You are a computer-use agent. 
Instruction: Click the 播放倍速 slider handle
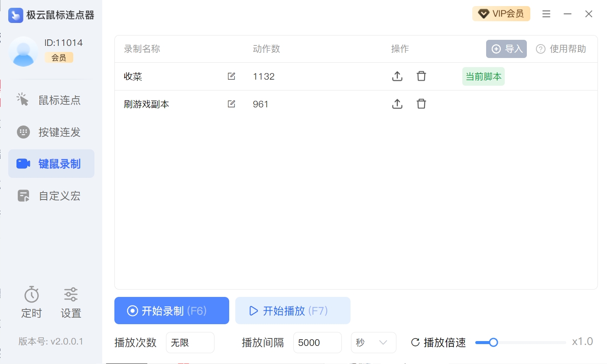click(493, 342)
